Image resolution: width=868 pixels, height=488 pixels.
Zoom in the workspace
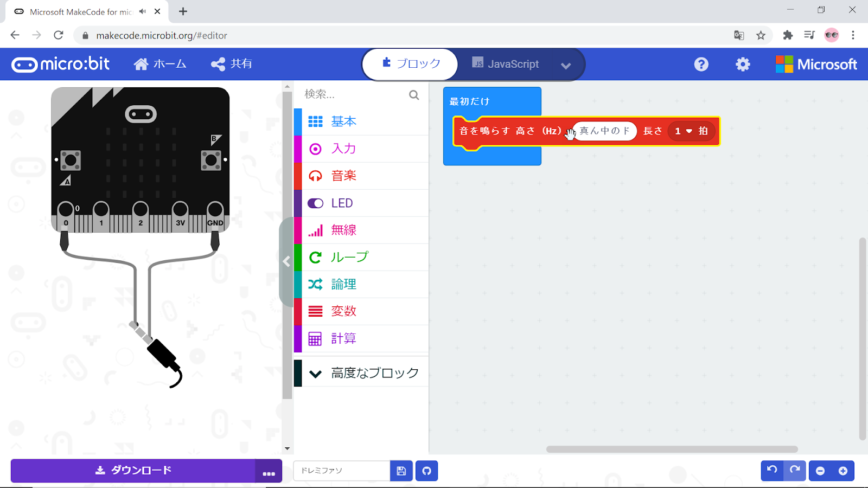click(x=843, y=471)
